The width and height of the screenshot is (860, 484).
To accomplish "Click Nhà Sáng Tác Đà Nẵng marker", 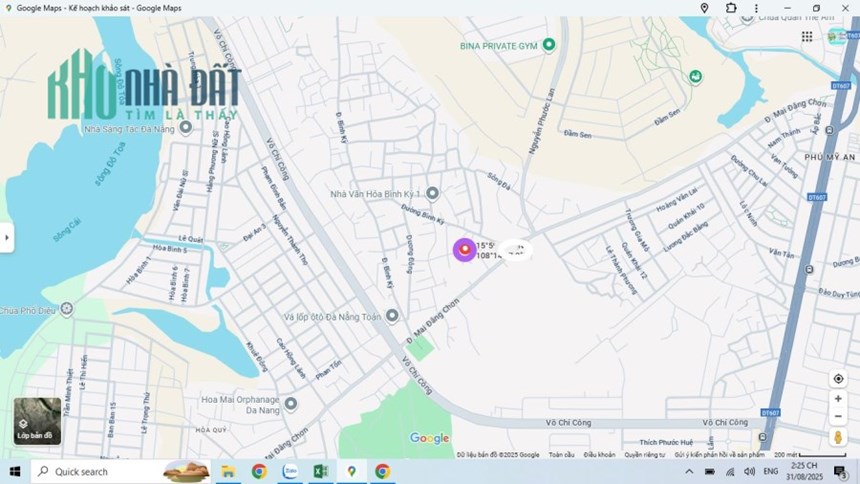I will 185,127.
